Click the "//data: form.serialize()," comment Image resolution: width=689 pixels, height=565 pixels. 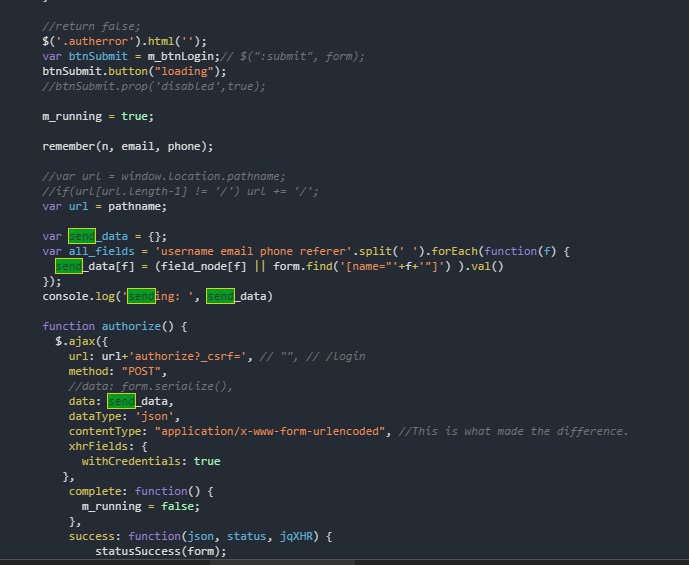click(x=150, y=386)
